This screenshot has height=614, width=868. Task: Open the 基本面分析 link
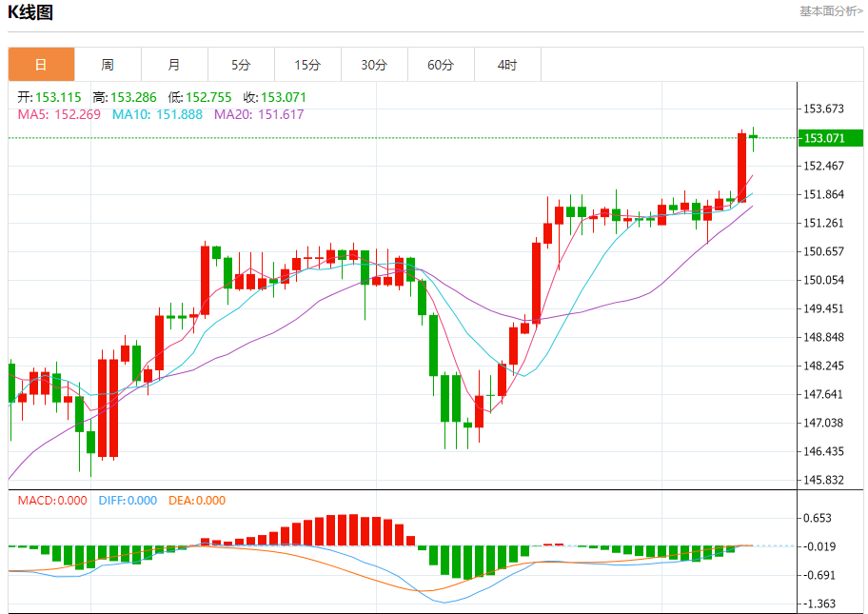coord(830,11)
